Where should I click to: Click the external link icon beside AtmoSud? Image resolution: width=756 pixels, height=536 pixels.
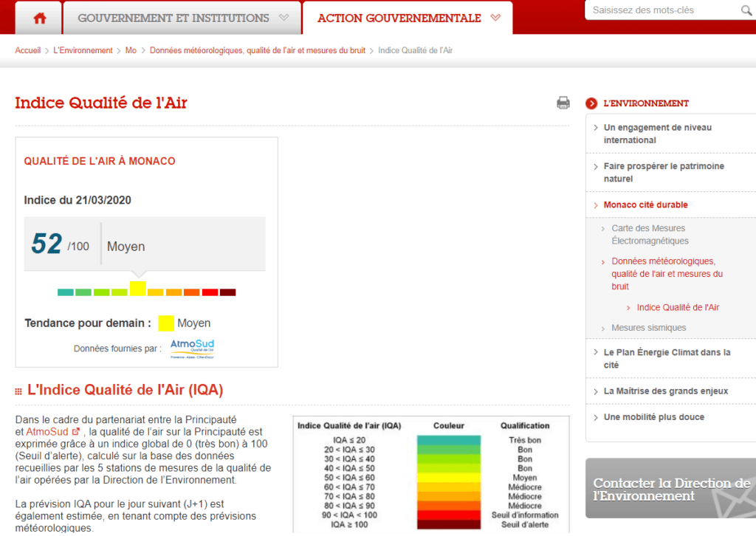pos(75,431)
